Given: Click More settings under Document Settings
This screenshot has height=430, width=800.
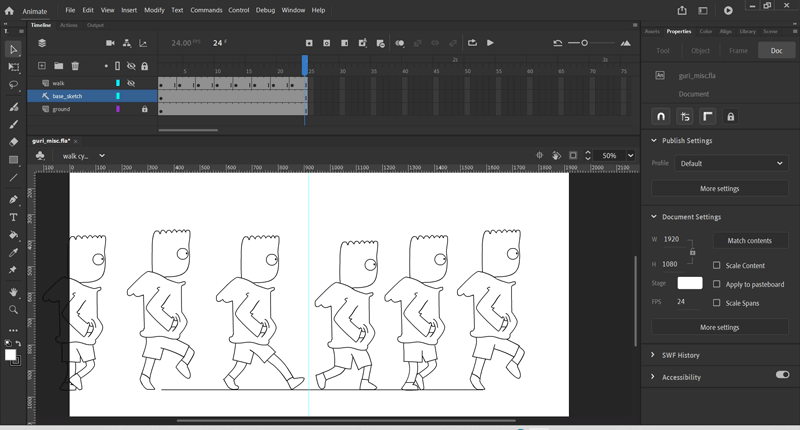Looking at the screenshot, I should [x=719, y=327].
